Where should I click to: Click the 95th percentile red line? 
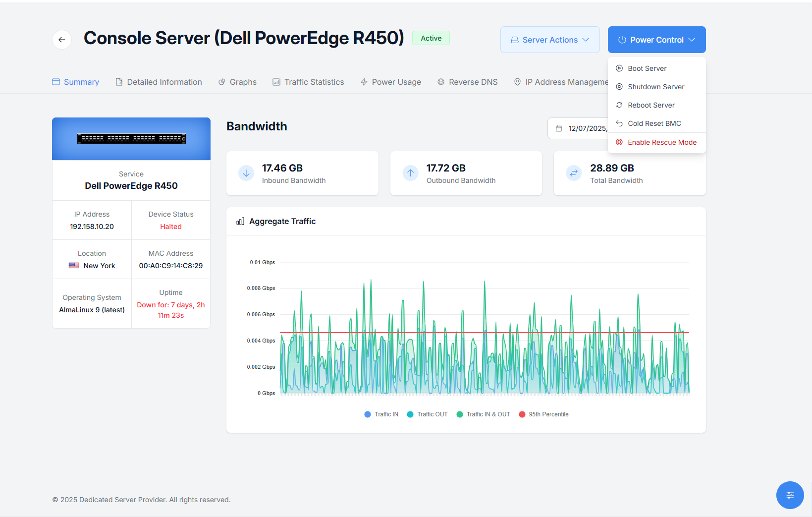pos(485,333)
